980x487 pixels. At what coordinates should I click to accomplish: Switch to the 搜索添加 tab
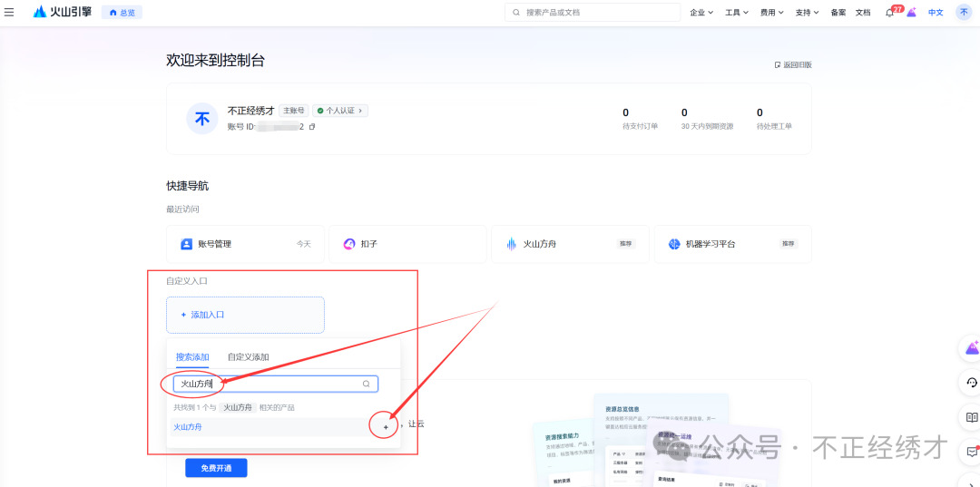click(192, 357)
